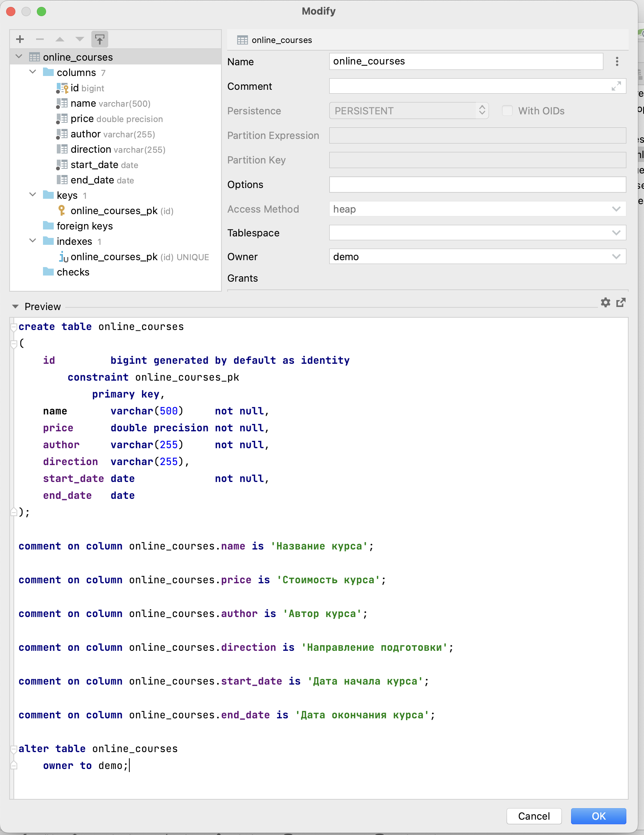Select the foreign keys folder
The height and width of the screenshot is (835, 644).
pos(84,226)
